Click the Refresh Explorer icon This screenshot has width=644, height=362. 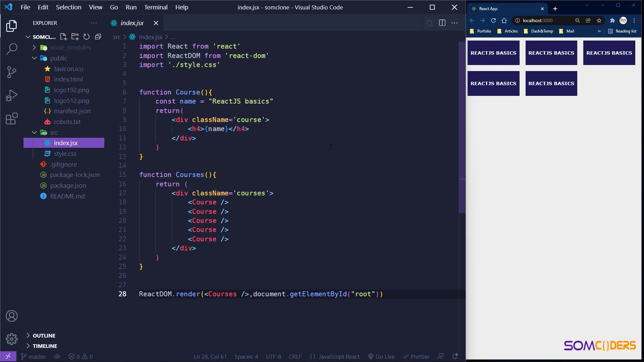click(x=87, y=37)
